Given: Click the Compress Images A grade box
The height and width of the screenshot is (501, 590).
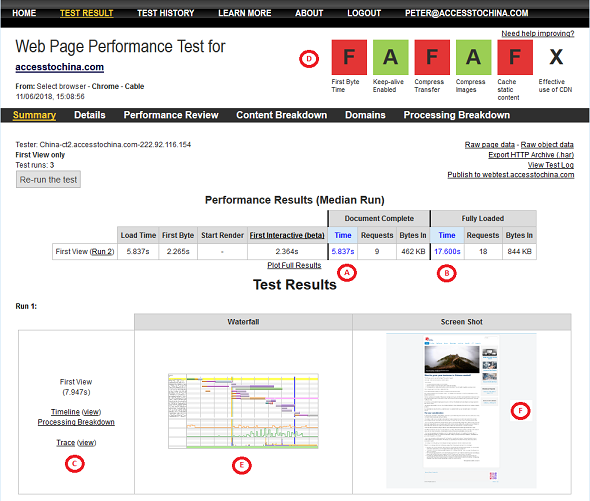Looking at the screenshot, I should pyautogui.click(x=473, y=57).
